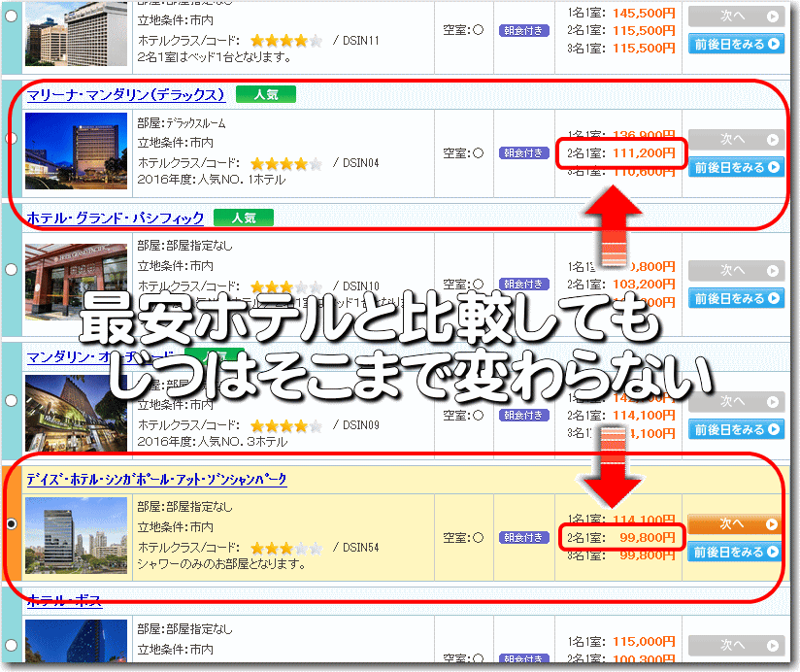The width and height of the screenshot is (800, 672).
Task: Click 前後日をみる for Hotel Grand Pacific DSIN10
Action: click(736, 298)
